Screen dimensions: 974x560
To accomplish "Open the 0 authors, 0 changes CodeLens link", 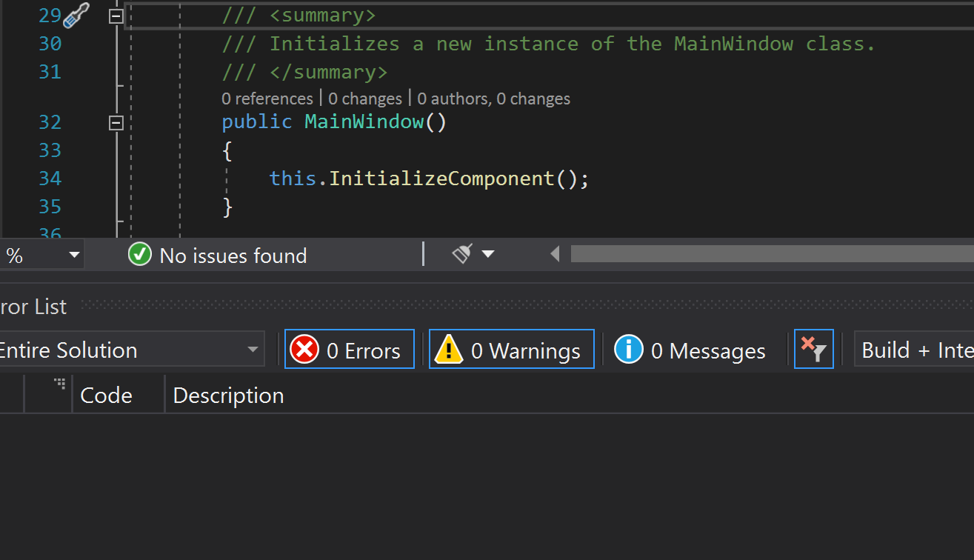I will pos(493,99).
